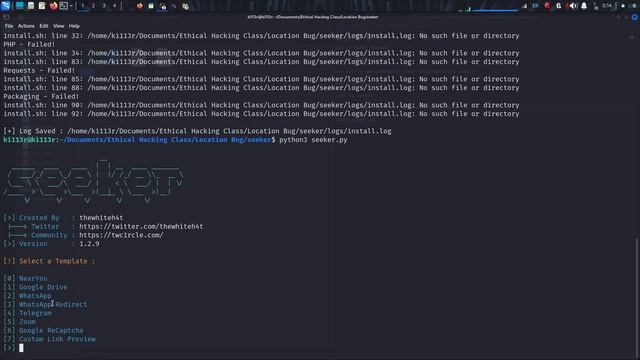Click the 'Packaging - Failed!' line
The height and width of the screenshot is (360, 640).
[41, 96]
